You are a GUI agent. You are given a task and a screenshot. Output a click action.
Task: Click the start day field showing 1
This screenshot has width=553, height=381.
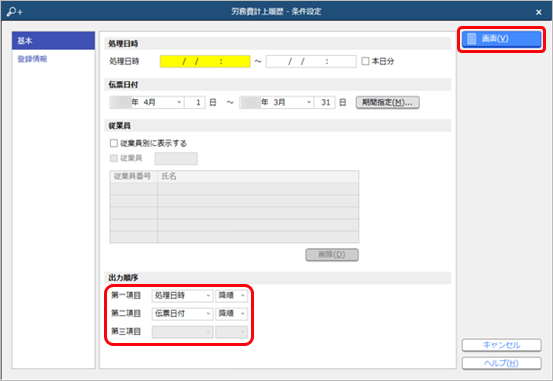tap(195, 103)
